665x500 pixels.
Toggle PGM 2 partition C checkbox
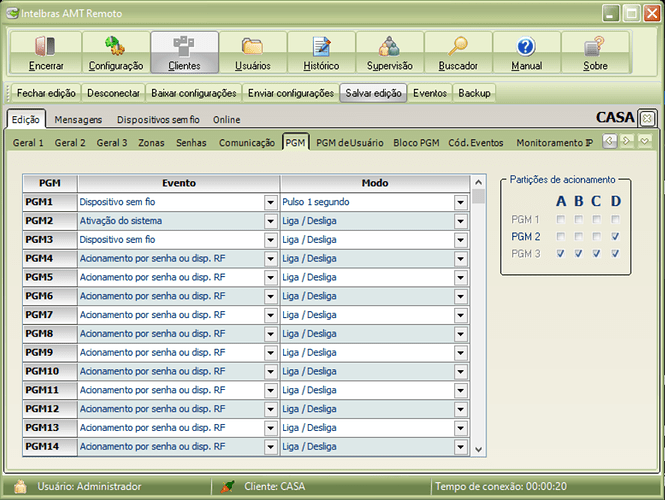[596, 236]
